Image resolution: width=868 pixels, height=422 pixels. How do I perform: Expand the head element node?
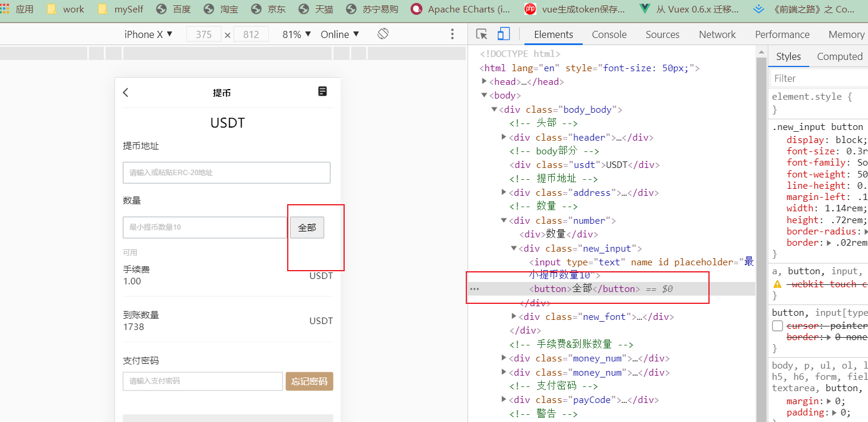(x=485, y=81)
